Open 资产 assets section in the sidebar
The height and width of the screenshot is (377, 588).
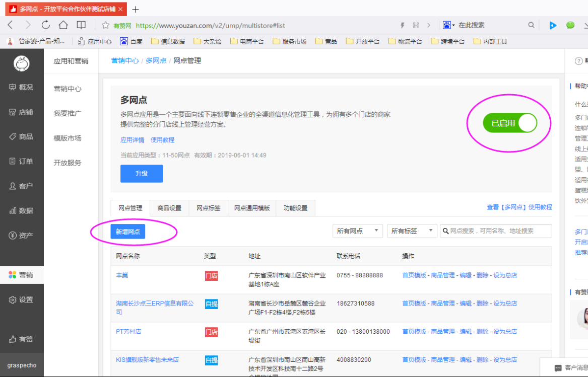(22, 236)
